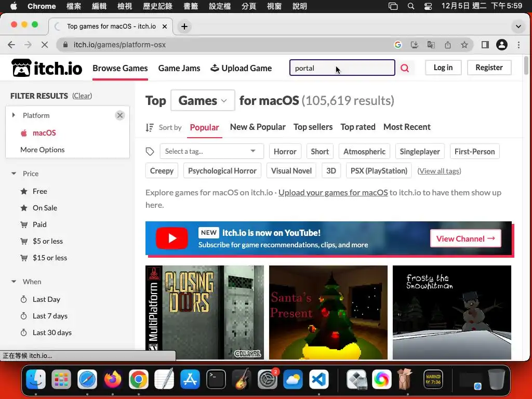Bookmark this page with star icon
Image resolution: width=532 pixels, height=399 pixels.
[464, 45]
